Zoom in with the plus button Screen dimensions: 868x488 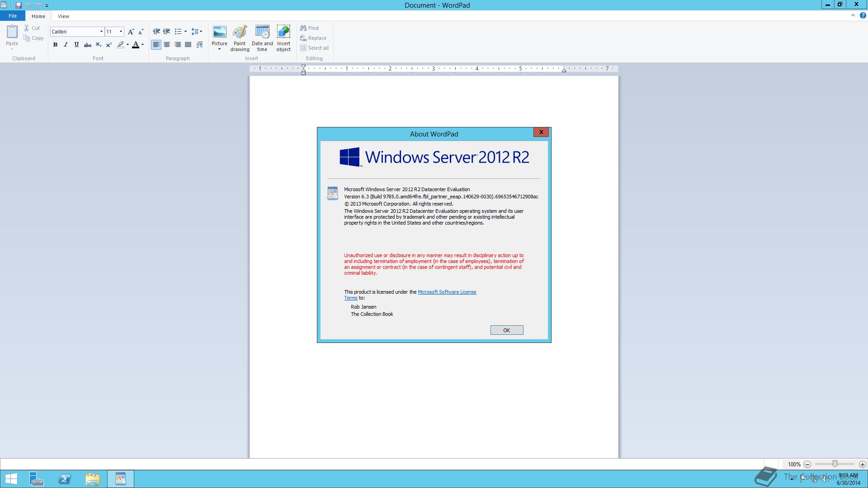(x=862, y=465)
